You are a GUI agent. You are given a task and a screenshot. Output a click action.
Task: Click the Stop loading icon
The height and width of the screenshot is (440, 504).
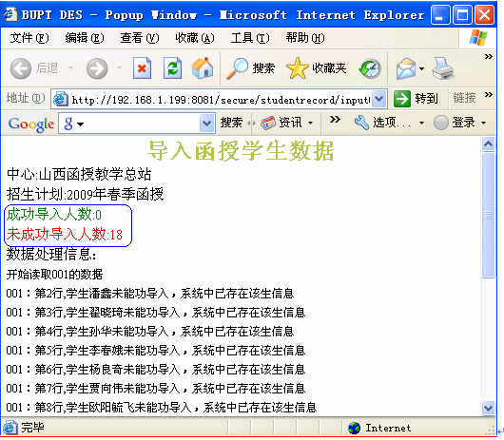(x=142, y=68)
